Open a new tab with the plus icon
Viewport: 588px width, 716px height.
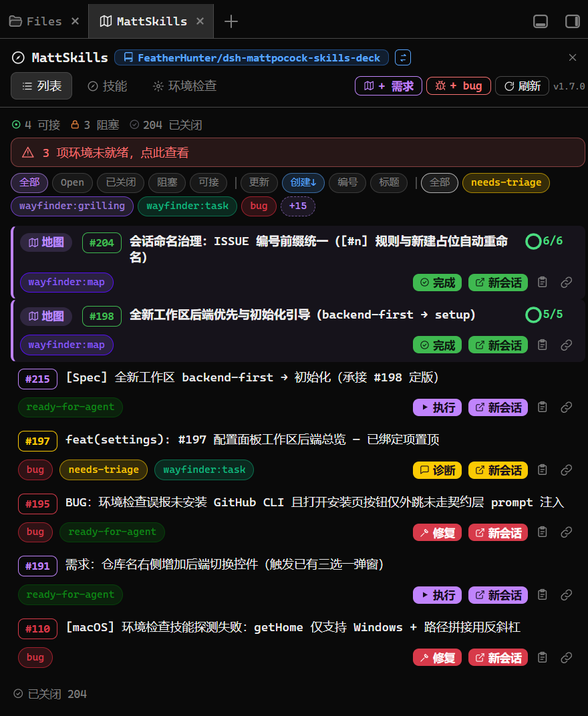pyautogui.click(x=231, y=21)
